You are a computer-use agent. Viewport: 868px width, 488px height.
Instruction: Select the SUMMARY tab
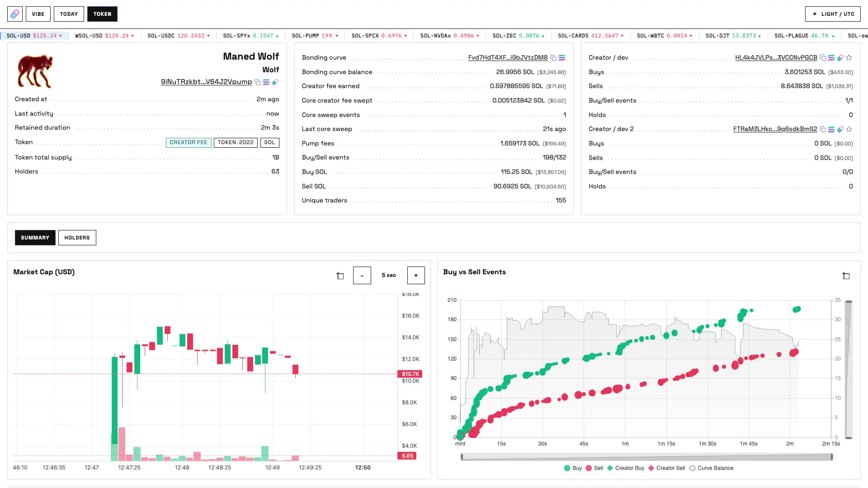tap(35, 238)
